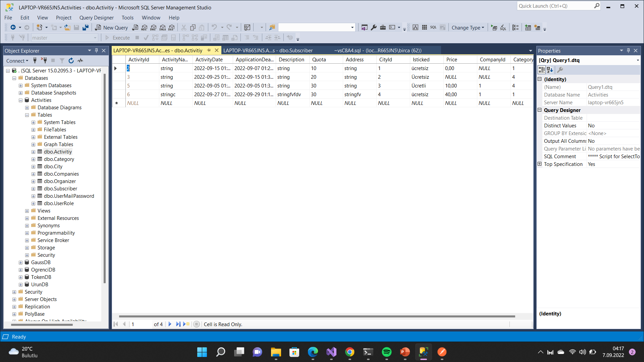The height and width of the screenshot is (362, 644).
Task: Expand the Top Specification property
Action: click(x=540, y=164)
